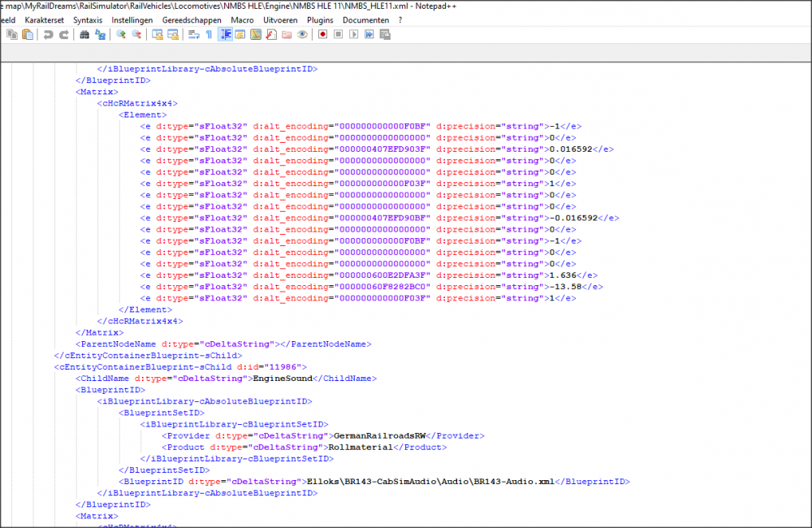Open the Plugins menu
The height and width of the screenshot is (528, 812).
pyautogui.click(x=320, y=19)
